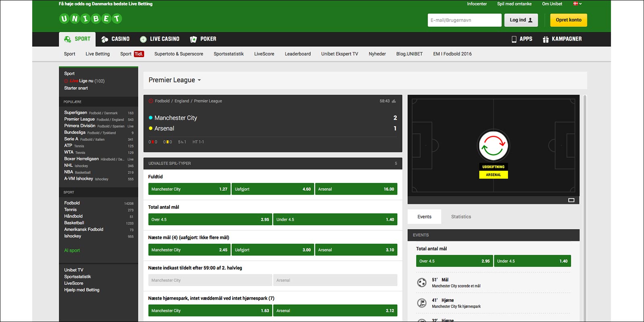
Task: Collapse Udvalgte spil-typer section
Action: coord(273,163)
